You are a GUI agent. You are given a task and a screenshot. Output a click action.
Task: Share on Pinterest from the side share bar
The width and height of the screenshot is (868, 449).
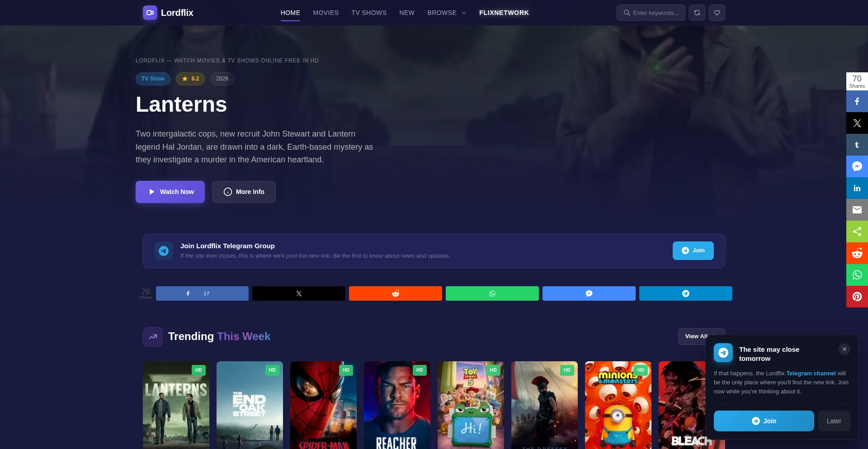(857, 297)
